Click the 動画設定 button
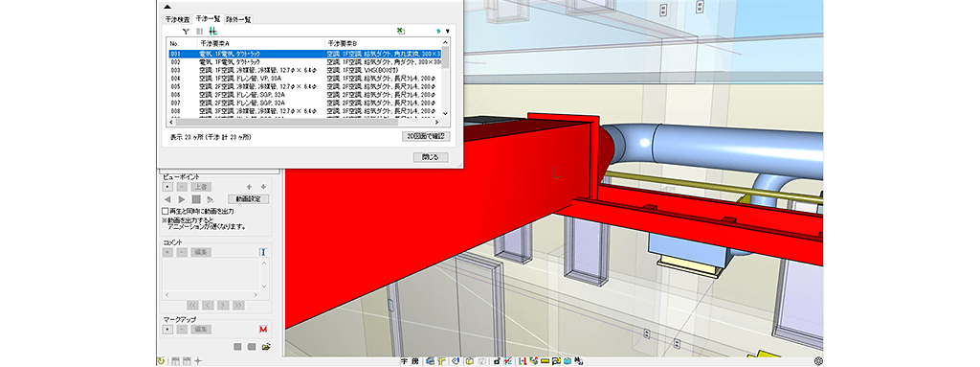 coord(248,199)
